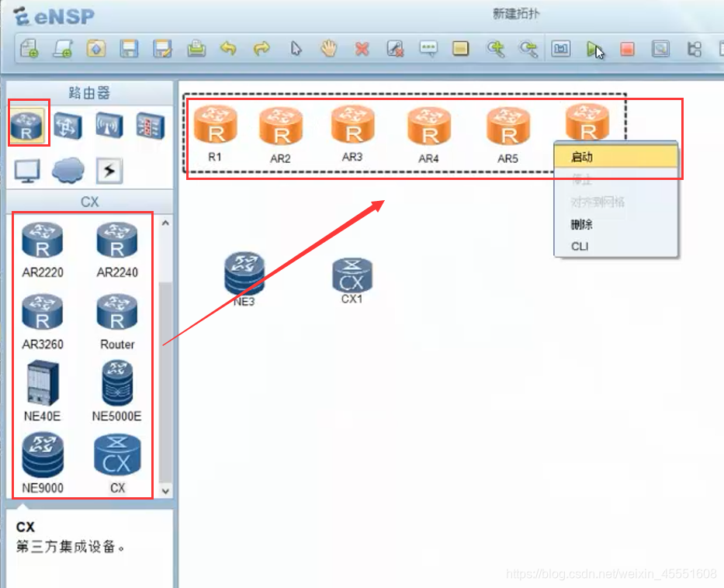Click the delete all connections icon
The height and width of the screenshot is (588, 724).
[x=395, y=48]
